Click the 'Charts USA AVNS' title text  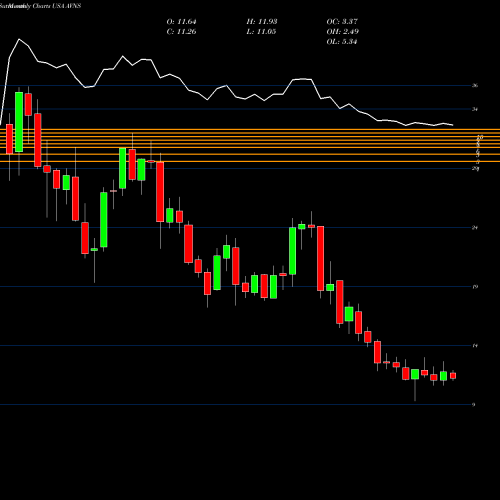click(x=57, y=6)
